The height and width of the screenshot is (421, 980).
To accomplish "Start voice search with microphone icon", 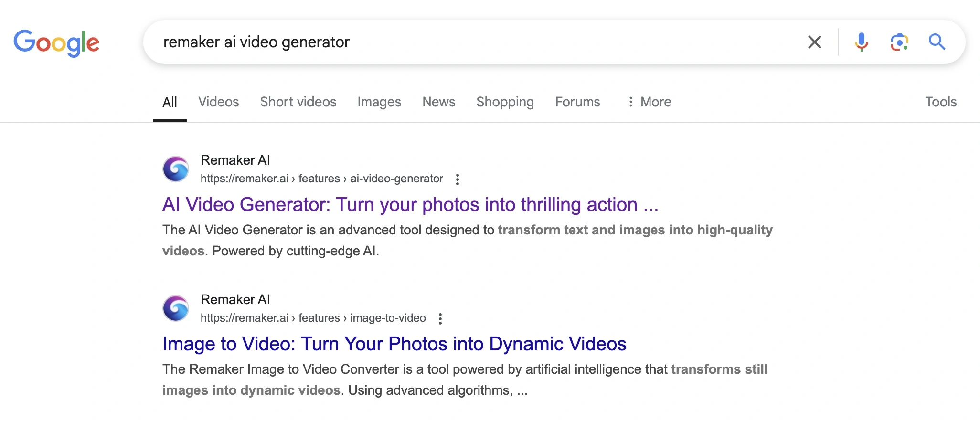I will click(861, 42).
